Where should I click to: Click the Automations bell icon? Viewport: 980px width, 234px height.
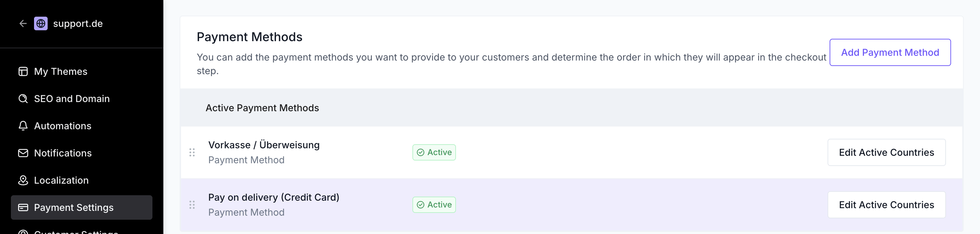coord(23,126)
